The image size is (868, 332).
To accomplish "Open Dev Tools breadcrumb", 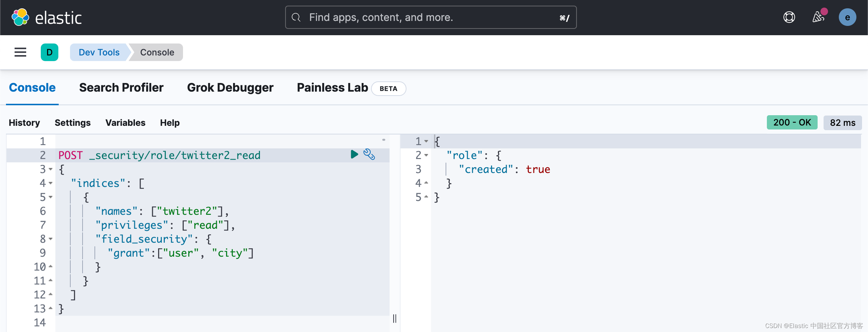I will (x=99, y=52).
